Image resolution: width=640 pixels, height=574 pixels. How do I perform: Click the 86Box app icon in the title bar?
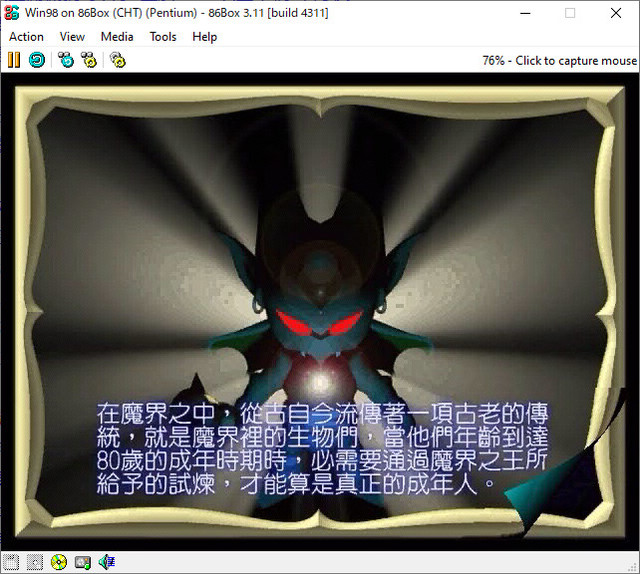point(11,13)
